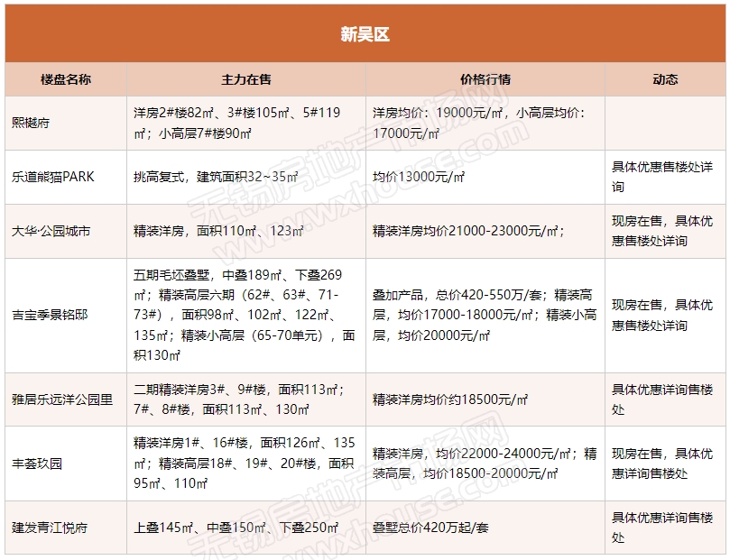
Task: Click the 叠墅总价420万起/套 price cell
Action: [485, 528]
